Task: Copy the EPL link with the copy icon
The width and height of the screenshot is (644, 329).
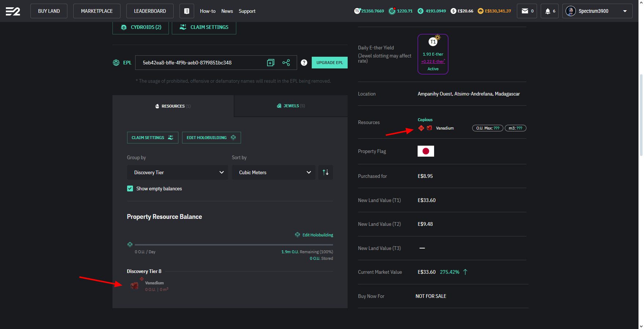Action: [x=270, y=63]
